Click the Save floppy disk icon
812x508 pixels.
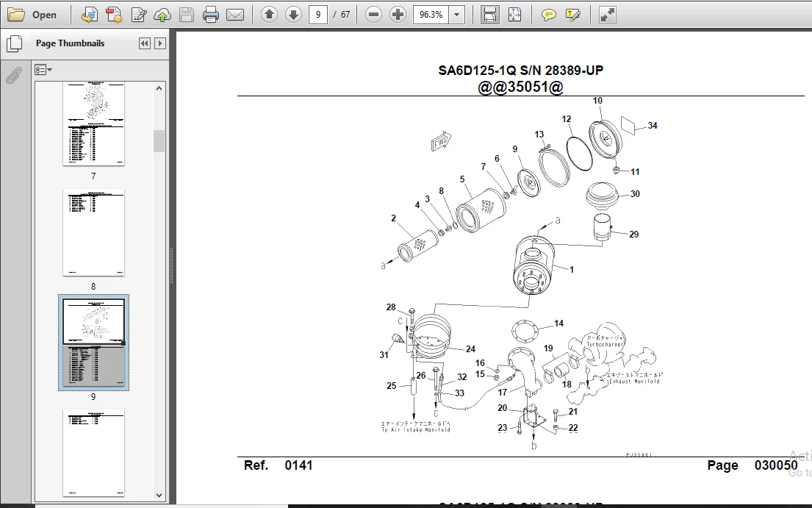tap(187, 15)
